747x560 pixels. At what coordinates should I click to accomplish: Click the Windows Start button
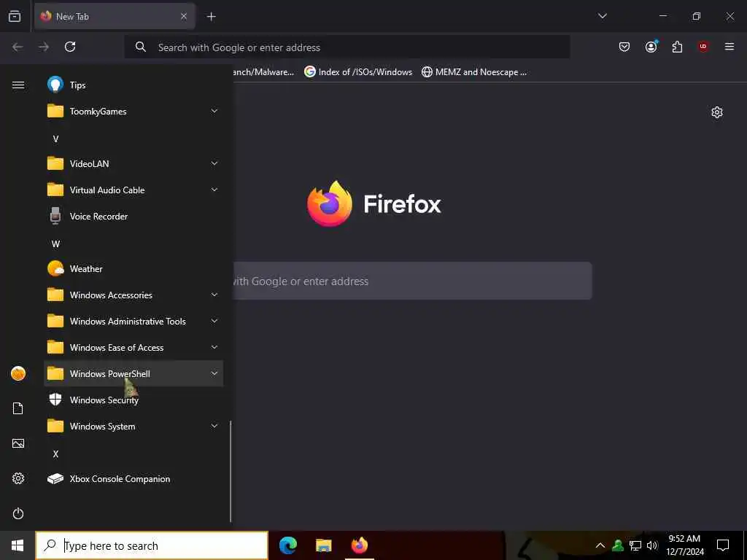coord(18,545)
